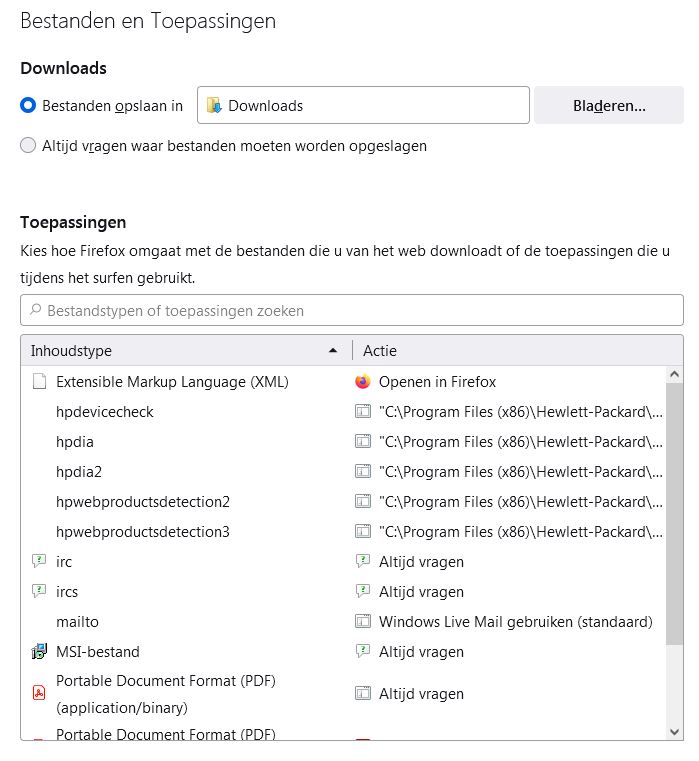Click the Bestandstypen of toepassingen zoeken field
The height and width of the screenshot is (761, 699).
(352, 311)
